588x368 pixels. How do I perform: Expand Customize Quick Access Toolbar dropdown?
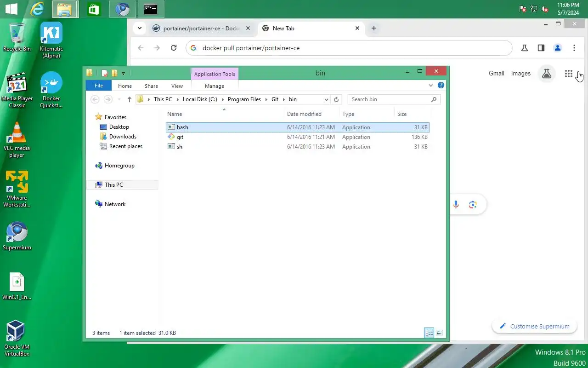124,73
